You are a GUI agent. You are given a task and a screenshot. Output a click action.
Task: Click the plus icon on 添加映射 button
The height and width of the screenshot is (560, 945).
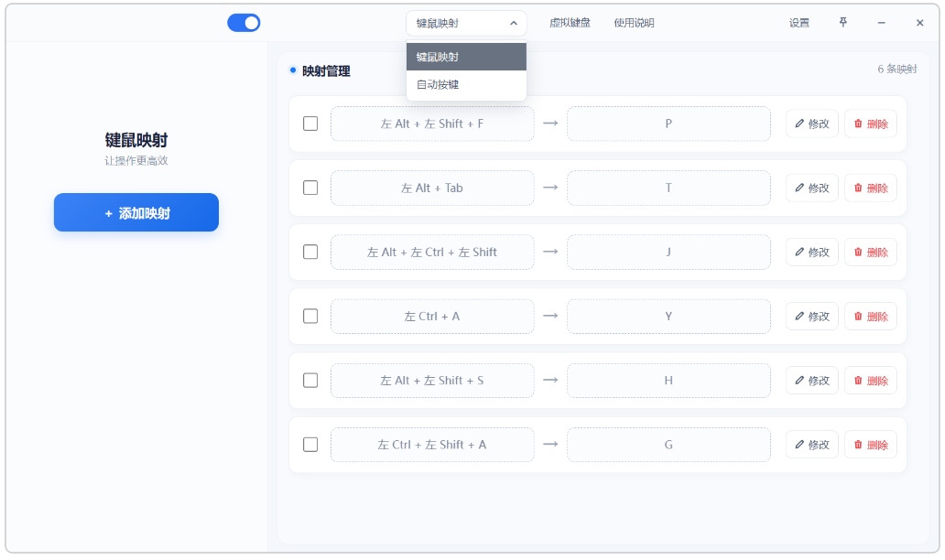[x=108, y=213]
